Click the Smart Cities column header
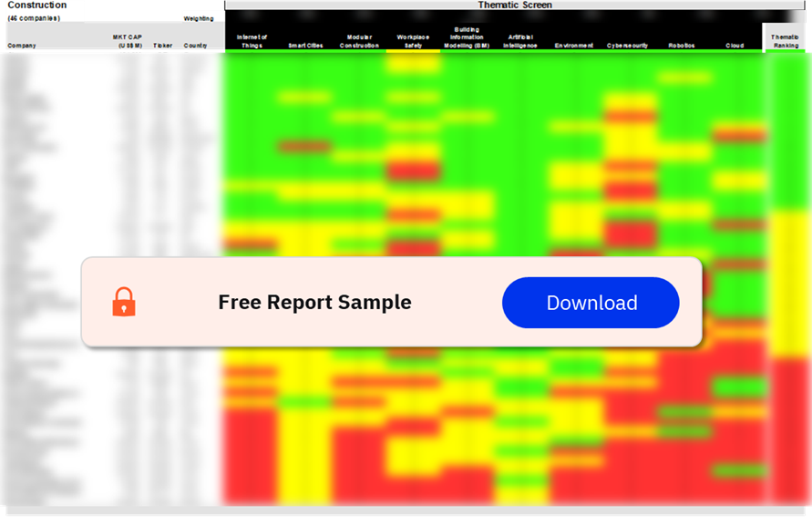 point(305,46)
